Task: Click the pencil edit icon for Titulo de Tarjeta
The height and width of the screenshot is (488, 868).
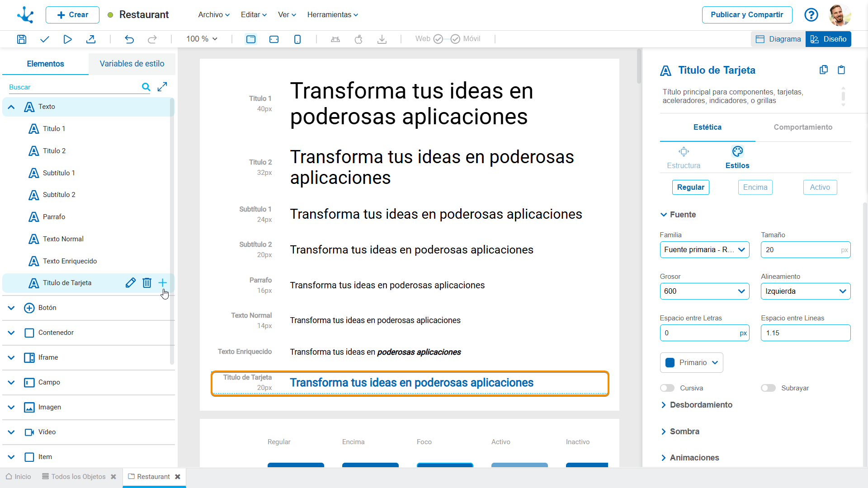Action: point(130,283)
